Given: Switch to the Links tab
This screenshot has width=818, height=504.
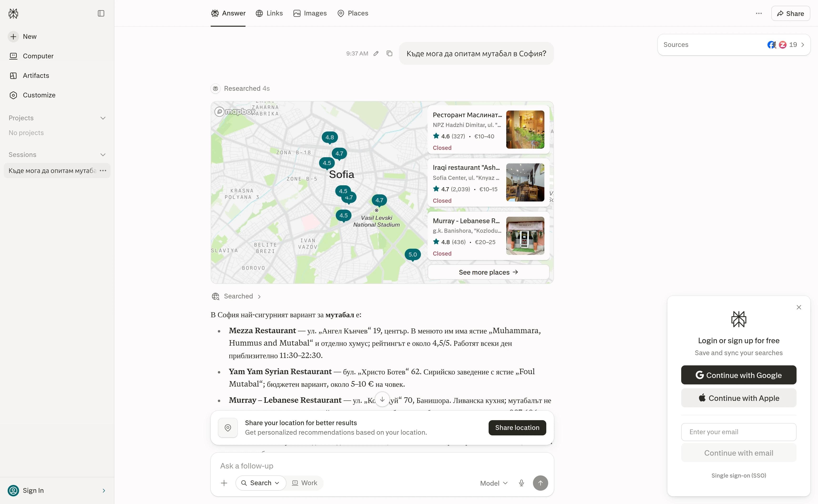Looking at the screenshot, I should tap(269, 13).
